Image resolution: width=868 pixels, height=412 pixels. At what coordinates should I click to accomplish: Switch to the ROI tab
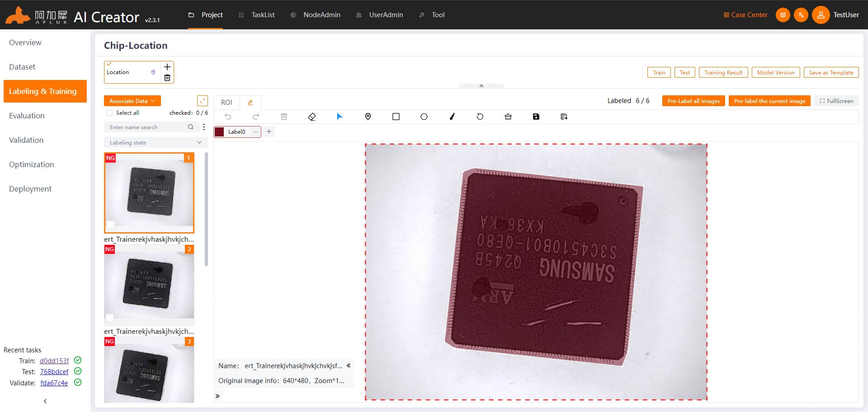(226, 103)
